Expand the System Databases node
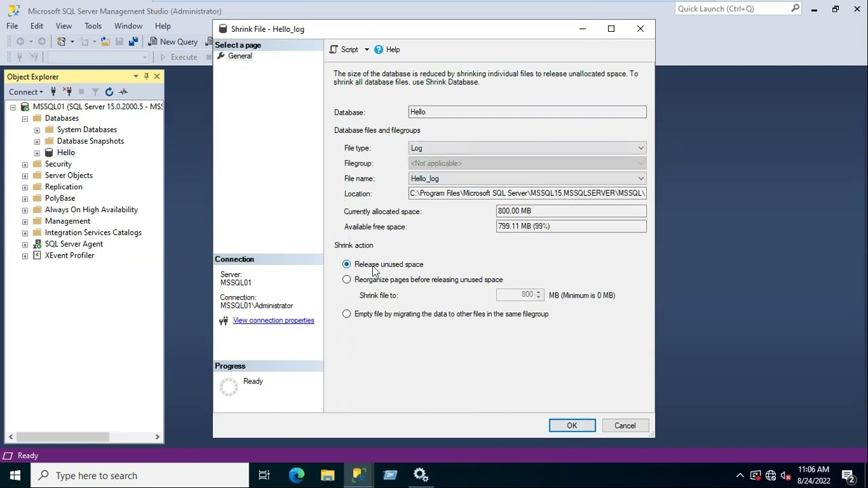The height and width of the screenshot is (488, 868). [37, 130]
